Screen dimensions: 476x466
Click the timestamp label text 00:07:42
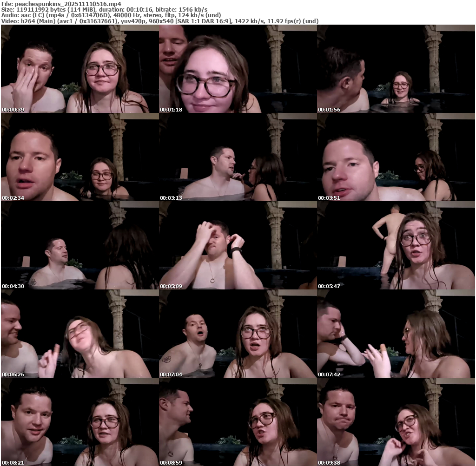(330, 374)
